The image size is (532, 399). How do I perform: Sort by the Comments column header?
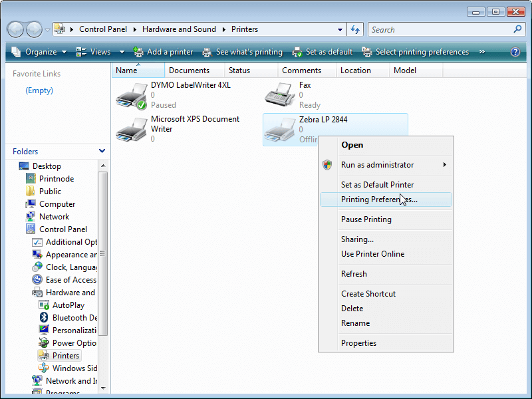(307, 70)
